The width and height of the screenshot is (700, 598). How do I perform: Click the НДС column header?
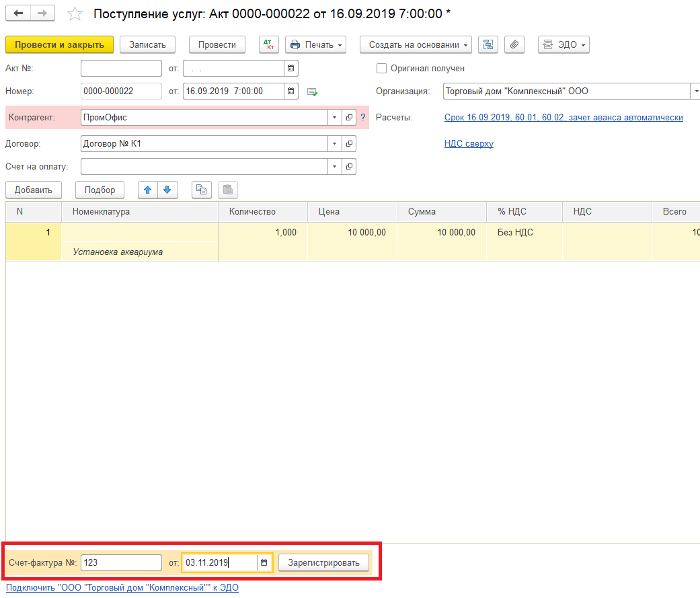click(607, 212)
